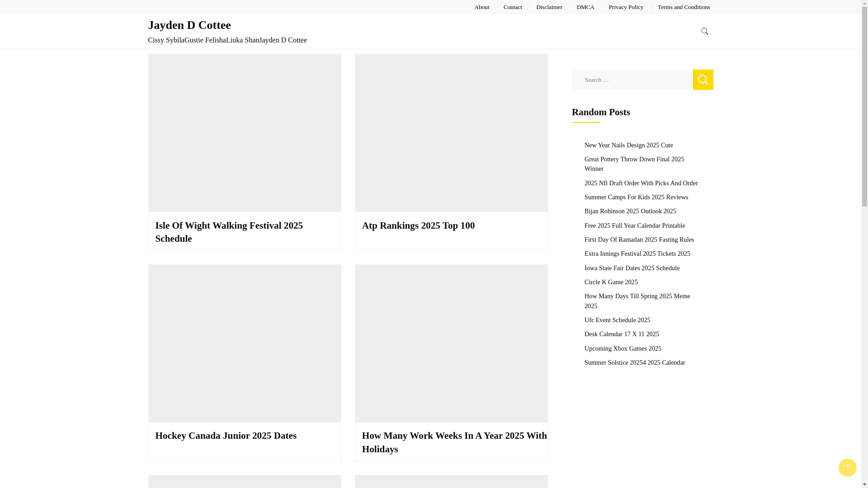Select the Isle Of Wight post thumbnail
Screen dimensions: 868x488
pos(245,133)
